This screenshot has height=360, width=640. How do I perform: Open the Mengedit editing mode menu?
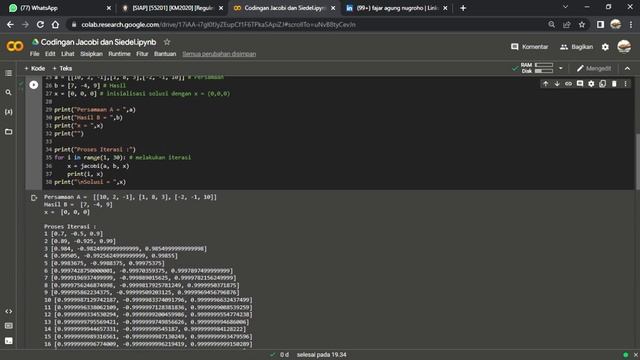pos(594,68)
